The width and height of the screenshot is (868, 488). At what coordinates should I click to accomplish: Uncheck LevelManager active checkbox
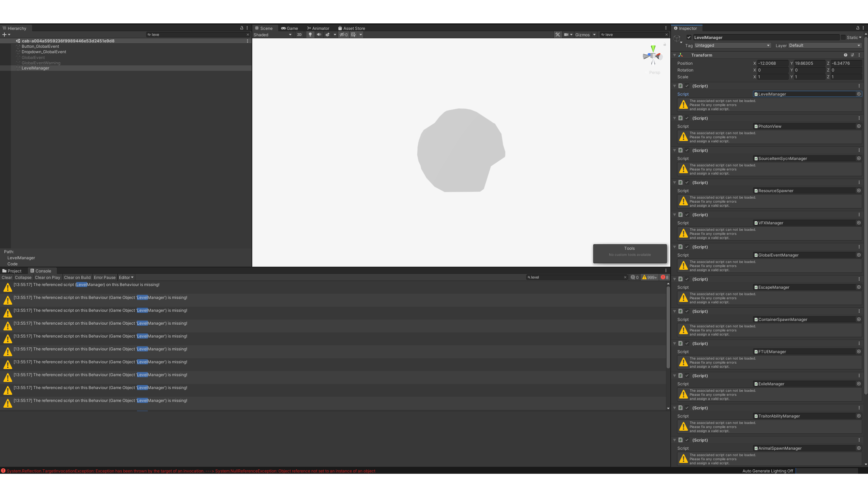coord(689,37)
